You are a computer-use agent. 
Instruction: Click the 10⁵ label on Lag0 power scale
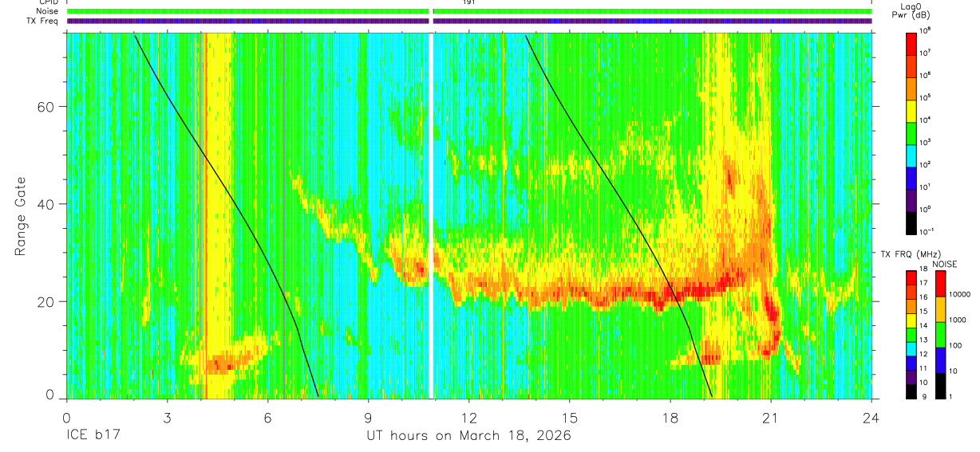pos(926,97)
